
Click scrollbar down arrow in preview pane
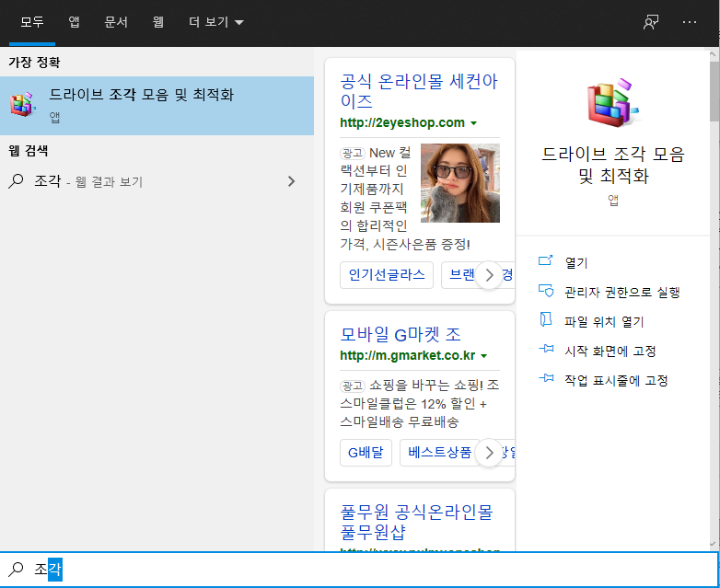(714, 544)
